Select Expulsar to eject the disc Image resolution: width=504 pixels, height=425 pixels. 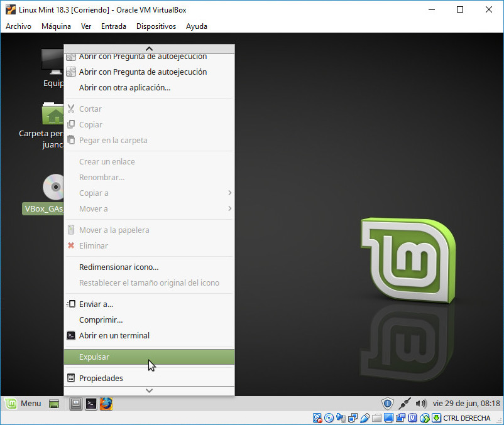coord(149,357)
